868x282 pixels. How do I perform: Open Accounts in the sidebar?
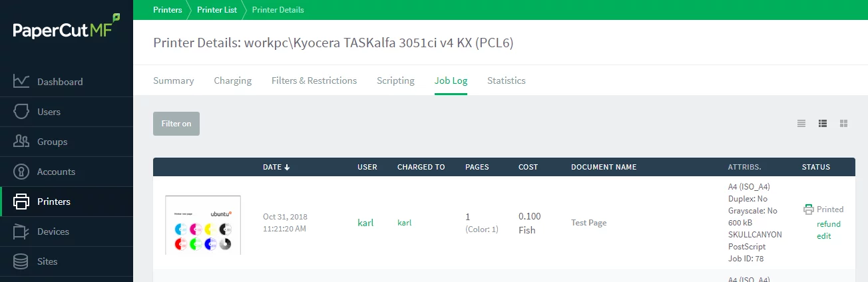pyautogui.click(x=67, y=172)
